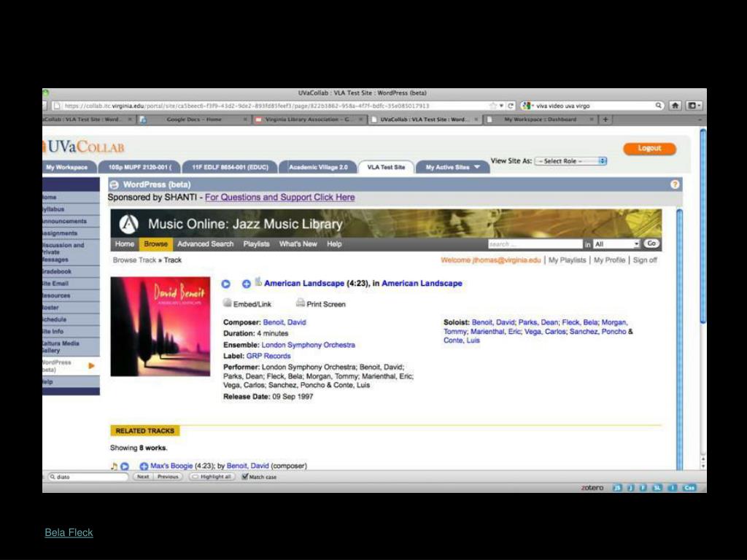This screenshot has height=560, width=747.
Task: Select the VLA Test Site tab
Action: [386, 167]
